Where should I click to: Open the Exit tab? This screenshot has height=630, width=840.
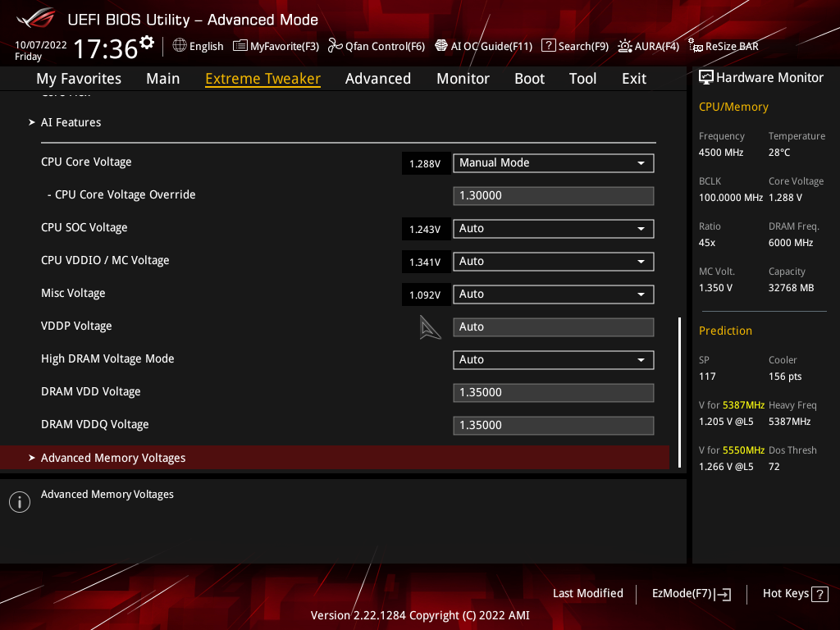tap(634, 79)
